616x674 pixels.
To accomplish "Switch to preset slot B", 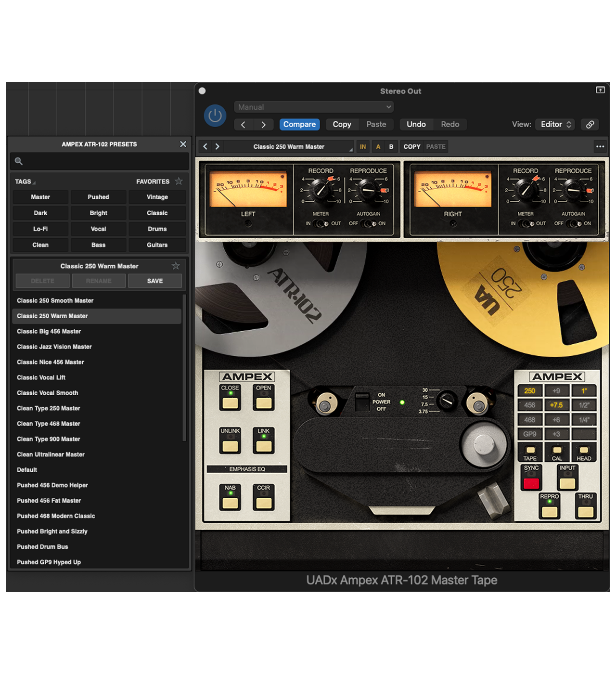I will 391,146.
